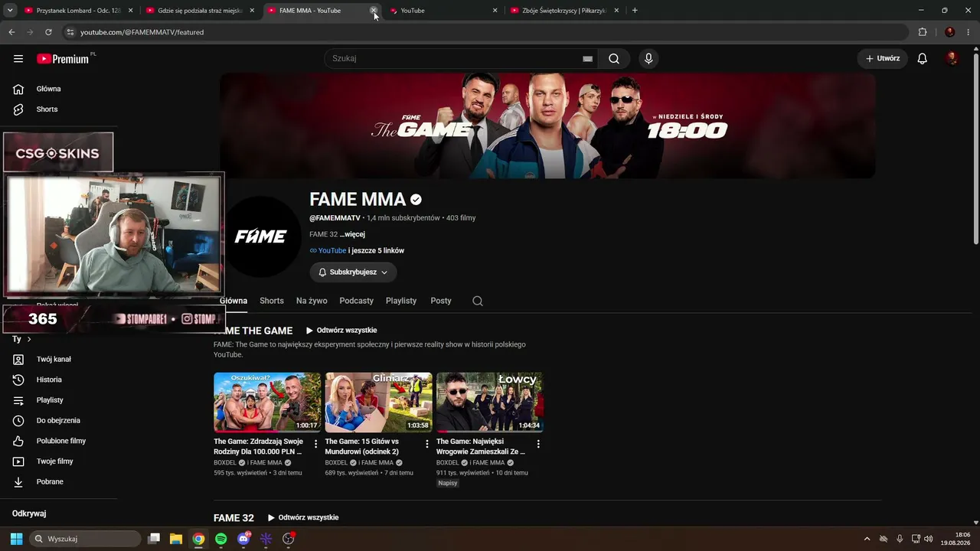This screenshot has width=980, height=551.
Task: Open options for Zdradzają Swoje Rodziny video
Action: click(x=315, y=444)
